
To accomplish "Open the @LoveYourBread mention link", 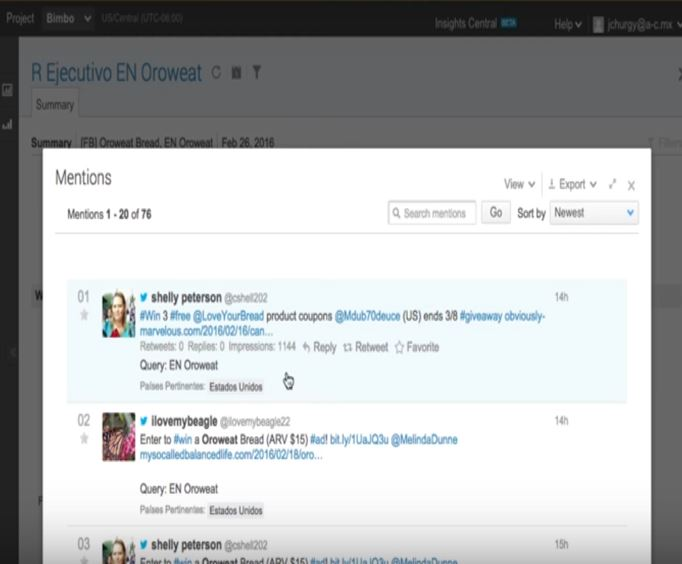I will tap(228, 316).
